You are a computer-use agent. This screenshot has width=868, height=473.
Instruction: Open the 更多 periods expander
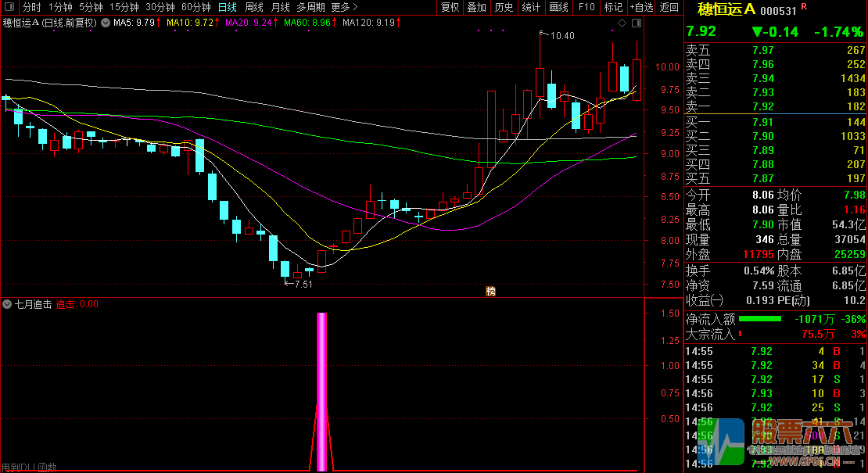(344, 7)
